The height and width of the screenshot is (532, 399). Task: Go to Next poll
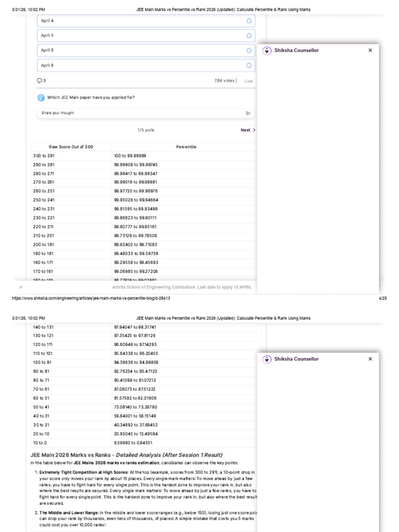click(x=245, y=130)
